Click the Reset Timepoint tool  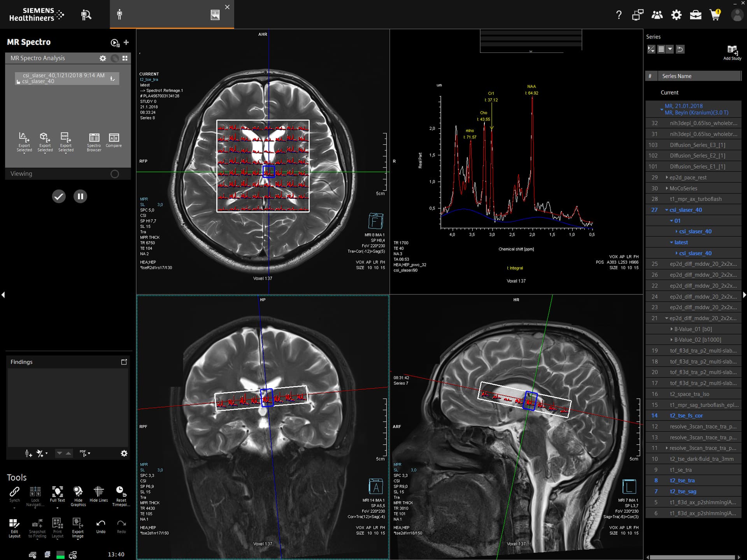pyautogui.click(x=121, y=492)
